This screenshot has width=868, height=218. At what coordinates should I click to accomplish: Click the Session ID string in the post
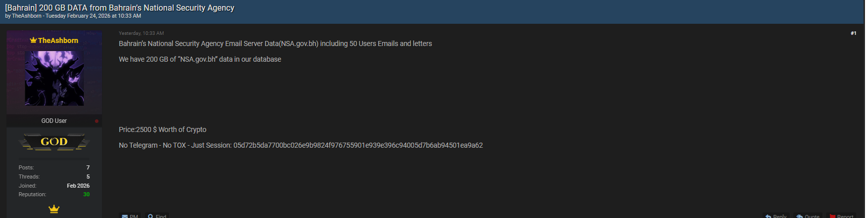[358, 145]
